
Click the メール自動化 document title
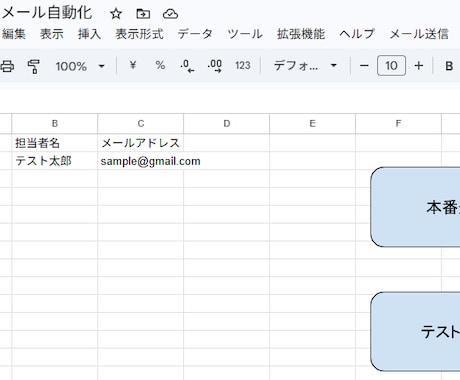47,13
